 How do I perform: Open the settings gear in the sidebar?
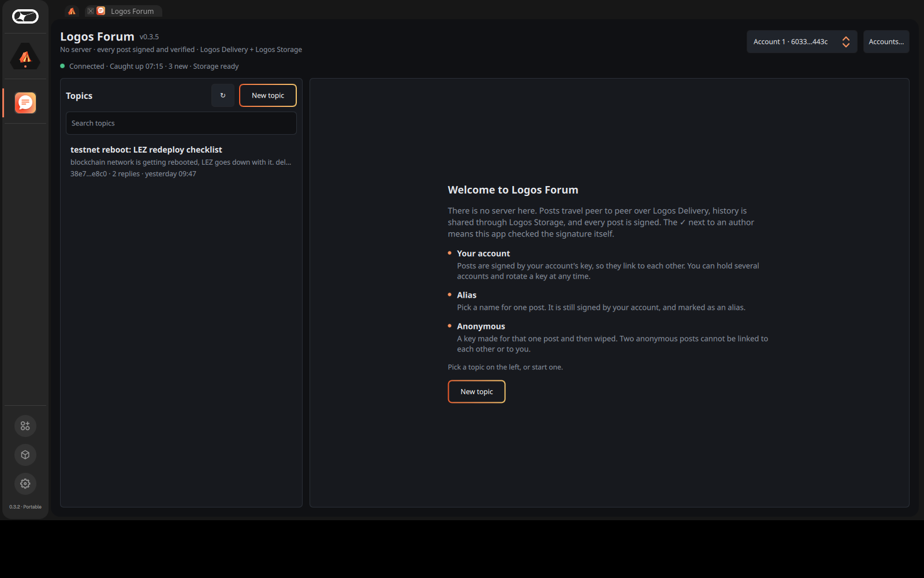coord(25,484)
